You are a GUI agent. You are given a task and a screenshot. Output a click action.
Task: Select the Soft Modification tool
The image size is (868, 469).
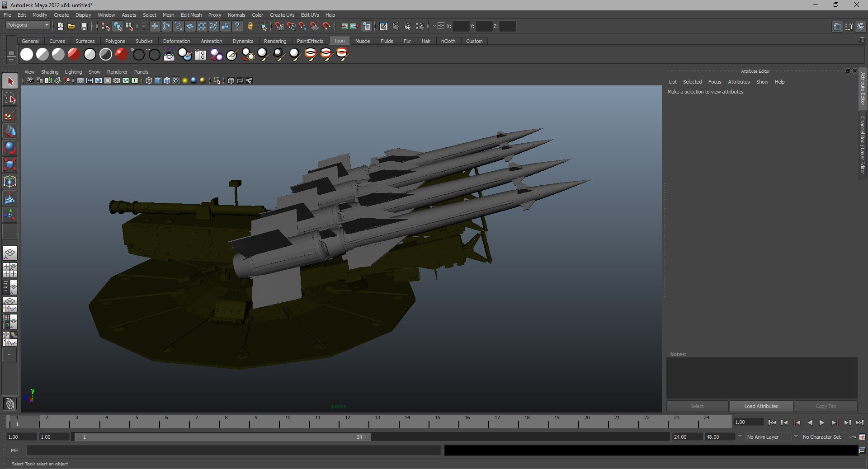tap(10, 198)
